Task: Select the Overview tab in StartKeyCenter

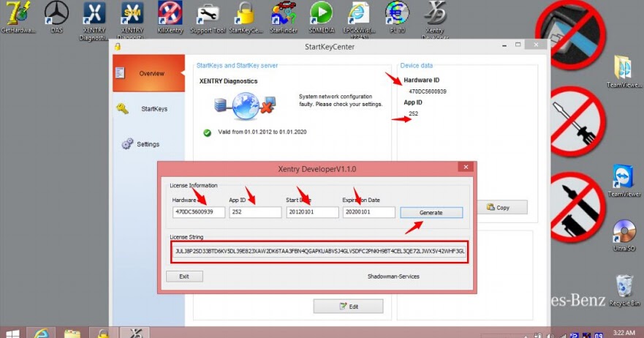Action: click(148, 73)
